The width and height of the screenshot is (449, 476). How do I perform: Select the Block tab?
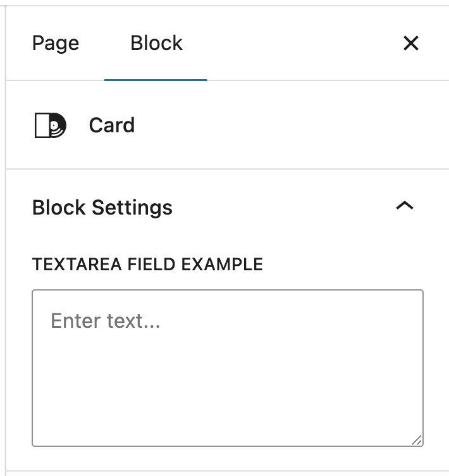point(156,43)
